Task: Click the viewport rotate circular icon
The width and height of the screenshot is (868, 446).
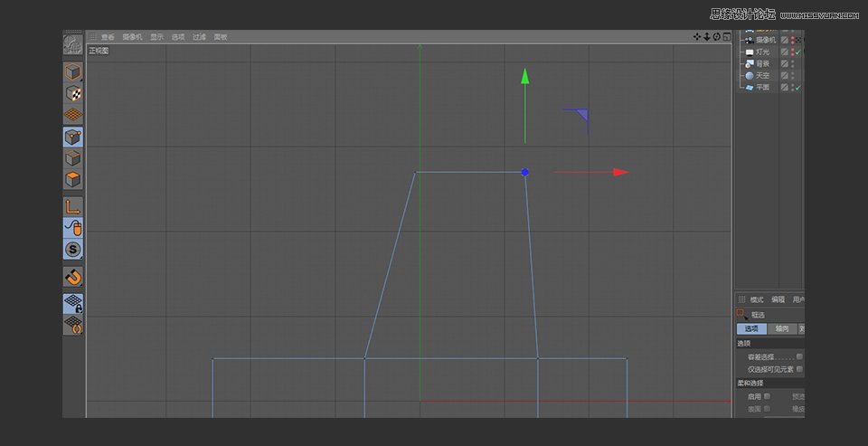Action: pos(717,37)
